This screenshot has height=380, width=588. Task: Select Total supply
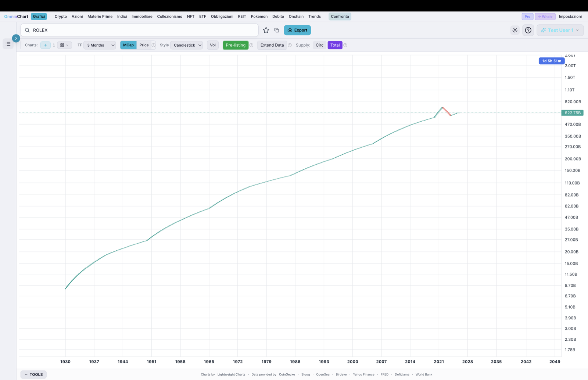pyautogui.click(x=335, y=45)
